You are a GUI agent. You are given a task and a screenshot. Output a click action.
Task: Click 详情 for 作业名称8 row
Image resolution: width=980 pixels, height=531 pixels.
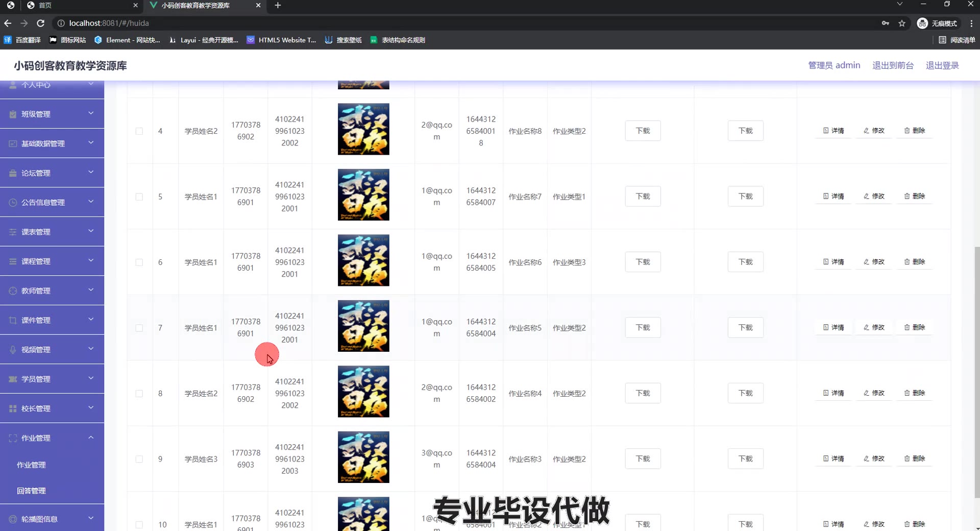click(834, 131)
